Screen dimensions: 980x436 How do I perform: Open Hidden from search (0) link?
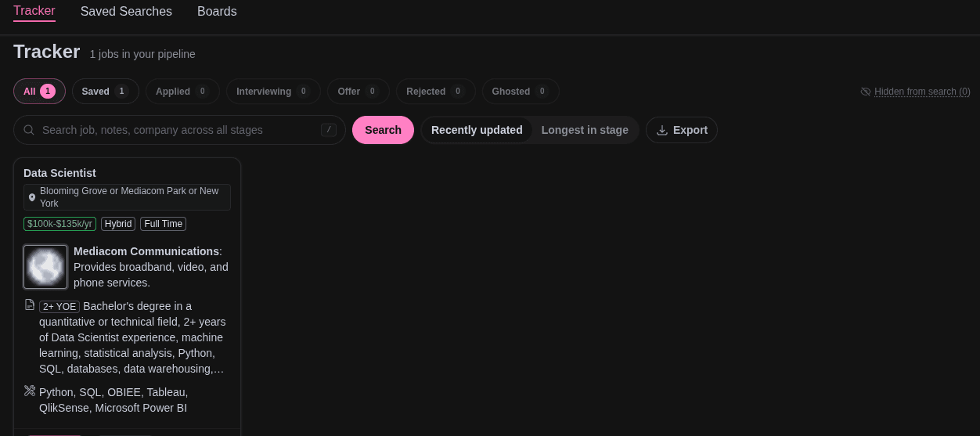(x=922, y=91)
